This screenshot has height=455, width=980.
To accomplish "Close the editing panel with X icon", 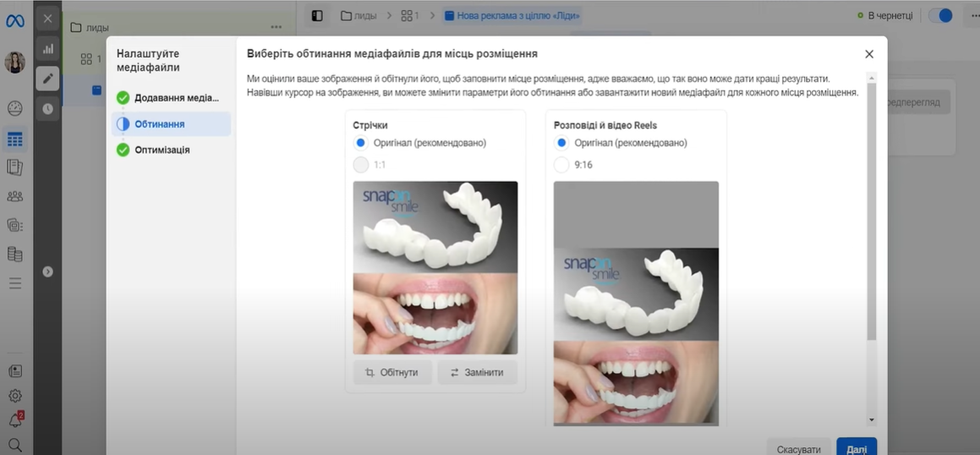I will coord(47,19).
